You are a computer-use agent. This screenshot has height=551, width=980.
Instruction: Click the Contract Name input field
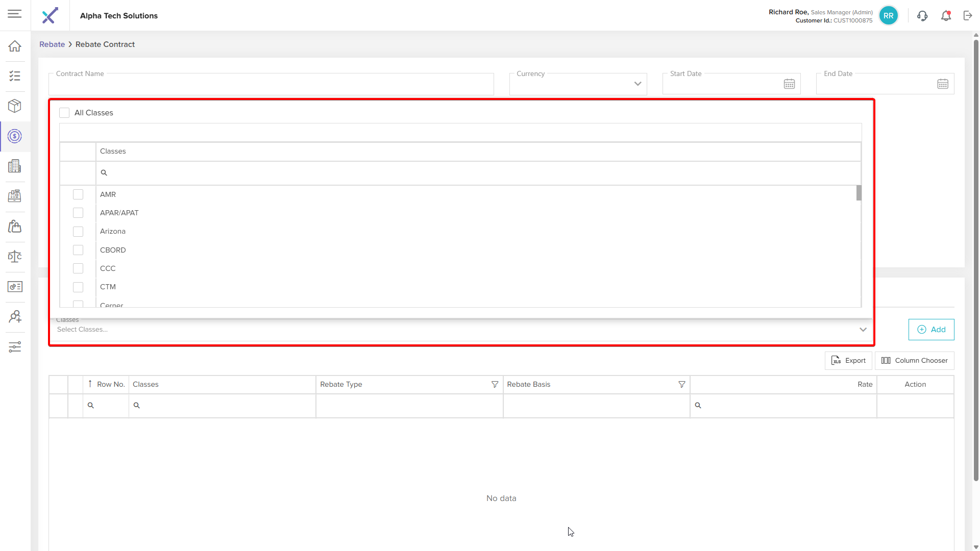[x=271, y=85]
